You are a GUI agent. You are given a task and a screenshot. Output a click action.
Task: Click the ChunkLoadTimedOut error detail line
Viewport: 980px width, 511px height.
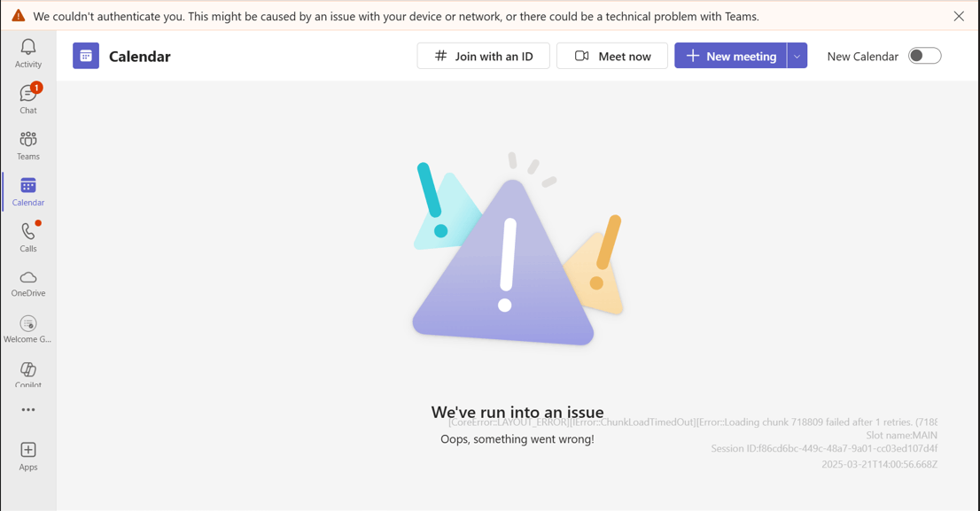(693, 422)
